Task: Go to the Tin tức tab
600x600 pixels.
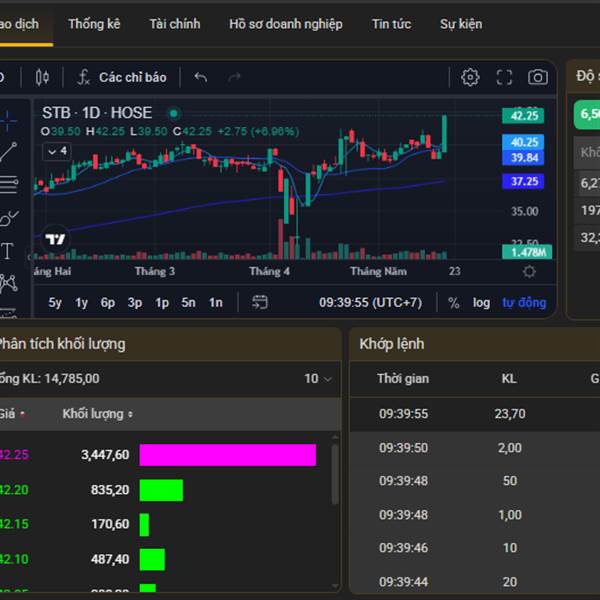Action: [391, 24]
